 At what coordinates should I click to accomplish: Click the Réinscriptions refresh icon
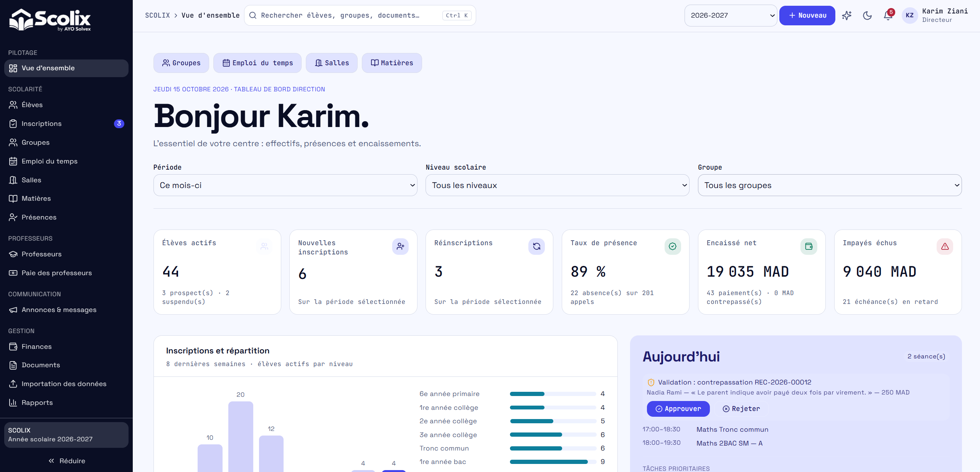coord(536,246)
